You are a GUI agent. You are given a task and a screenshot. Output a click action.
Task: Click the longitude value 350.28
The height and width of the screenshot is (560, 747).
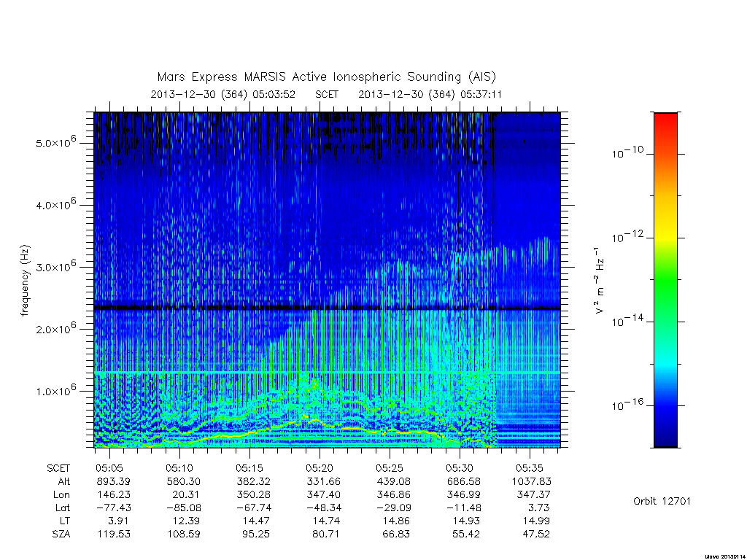(x=253, y=495)
